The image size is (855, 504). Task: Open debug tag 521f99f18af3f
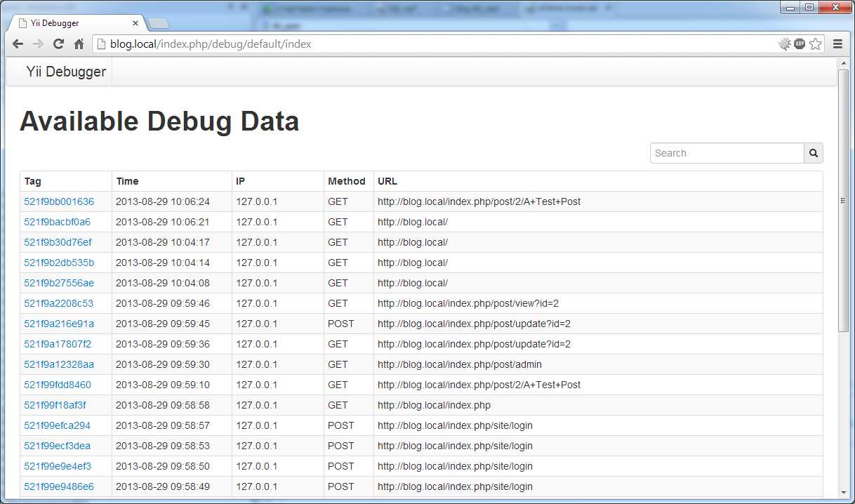point(55,405)
